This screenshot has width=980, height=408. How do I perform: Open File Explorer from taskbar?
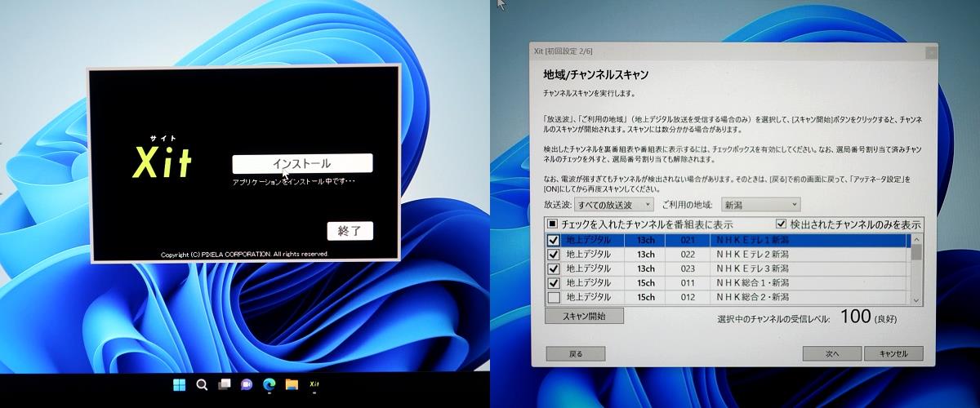point(292,384)
